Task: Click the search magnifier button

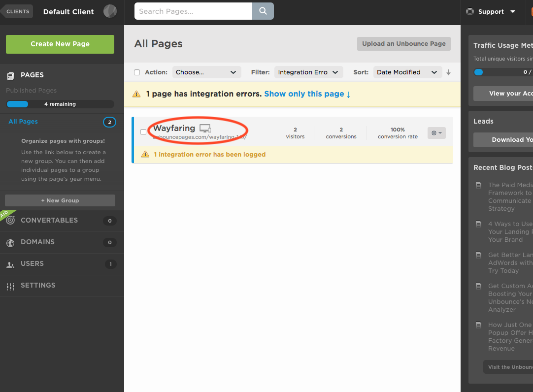Action: [263, 11]
